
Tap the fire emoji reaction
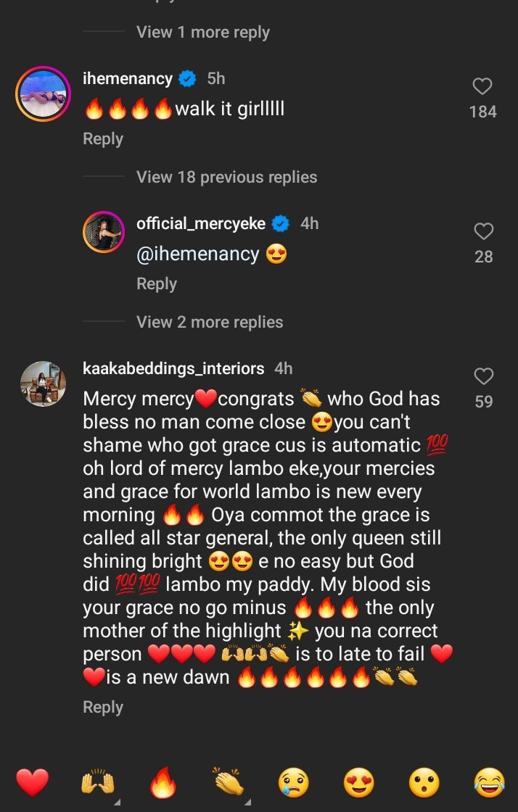163,783
